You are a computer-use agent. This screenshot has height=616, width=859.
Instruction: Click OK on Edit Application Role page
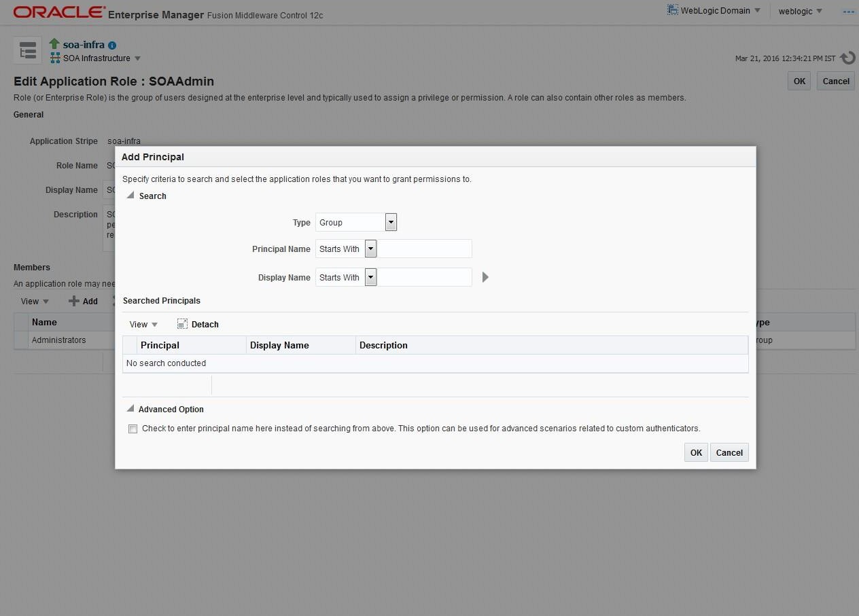[799, 81]
